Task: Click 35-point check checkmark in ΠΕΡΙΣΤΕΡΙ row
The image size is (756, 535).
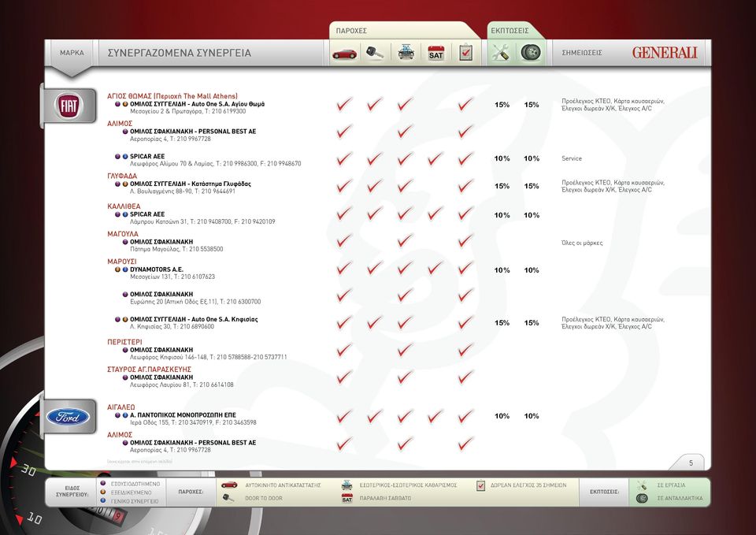Action: click(x=465, y=350)
